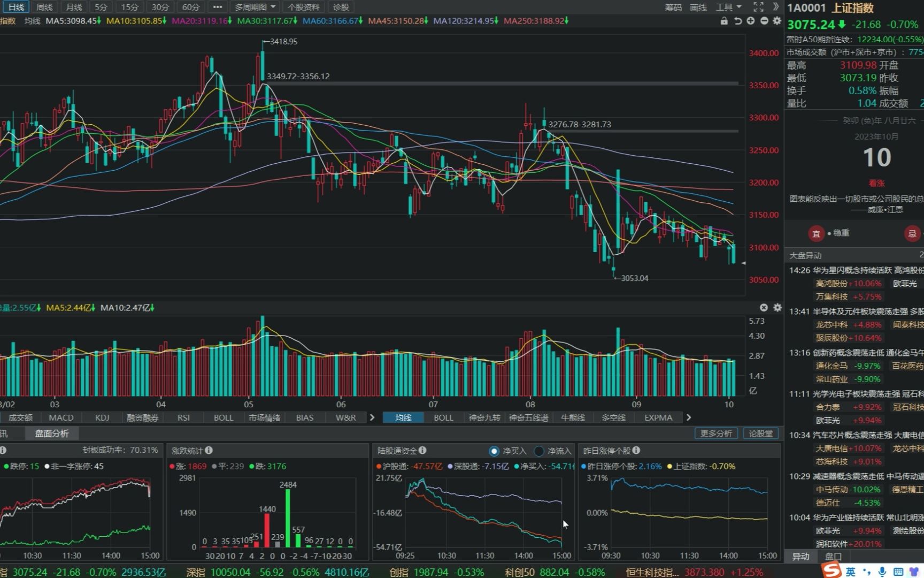Click info icon next to 涨跌统计

click(x=209, y=451)
